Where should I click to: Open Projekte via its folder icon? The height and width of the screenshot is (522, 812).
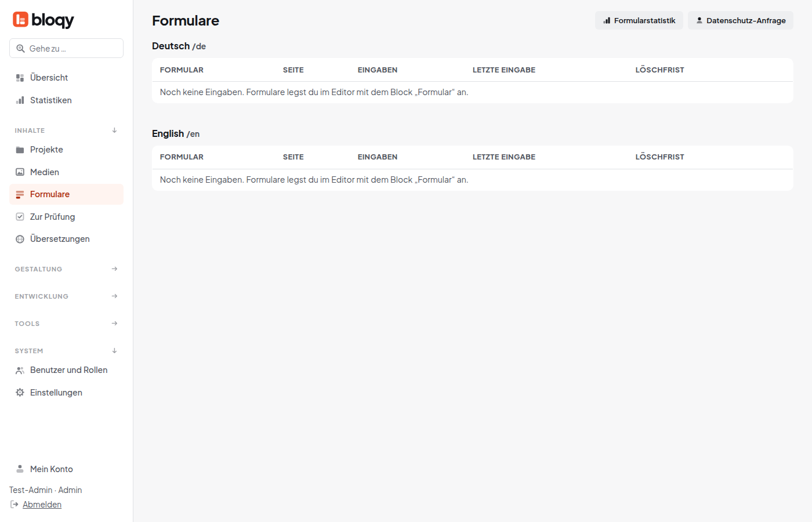coord(20,150)
